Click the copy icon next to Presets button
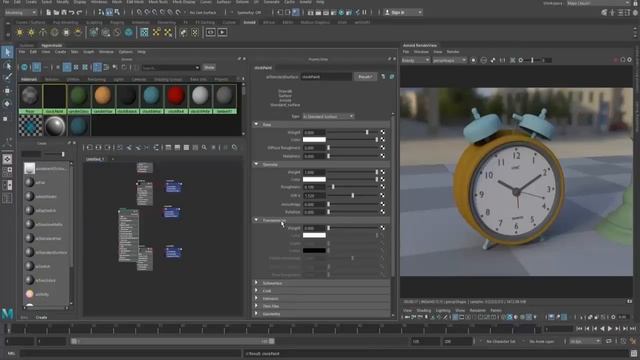The width and height of the screenshot is (640, 360). tap(383, 76)
